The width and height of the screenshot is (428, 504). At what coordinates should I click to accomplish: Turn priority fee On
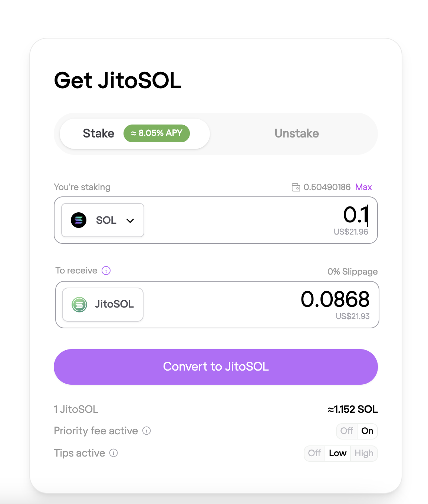367,431
